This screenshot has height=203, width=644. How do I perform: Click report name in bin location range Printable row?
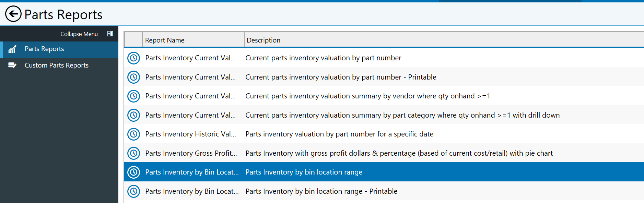[192, 191]
